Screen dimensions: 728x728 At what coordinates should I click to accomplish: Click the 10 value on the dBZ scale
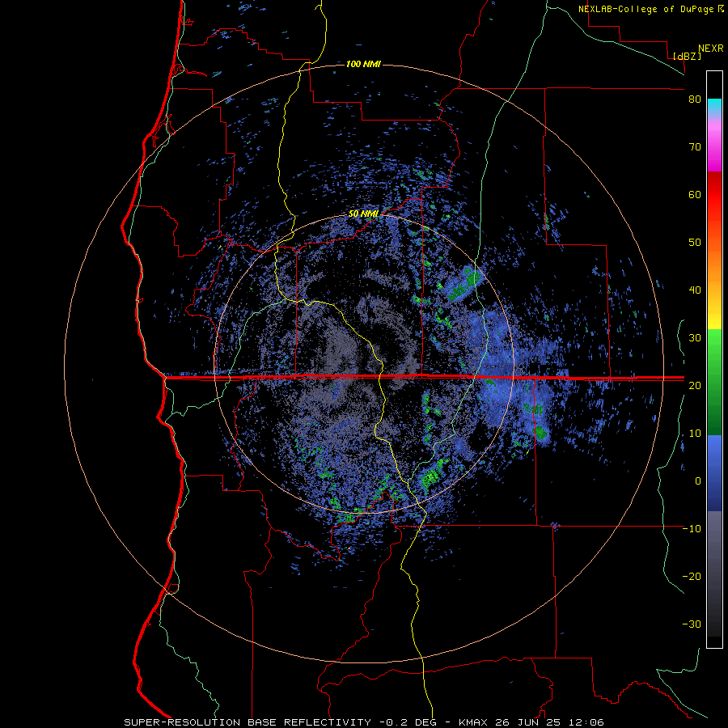click(x=695, y=434)
